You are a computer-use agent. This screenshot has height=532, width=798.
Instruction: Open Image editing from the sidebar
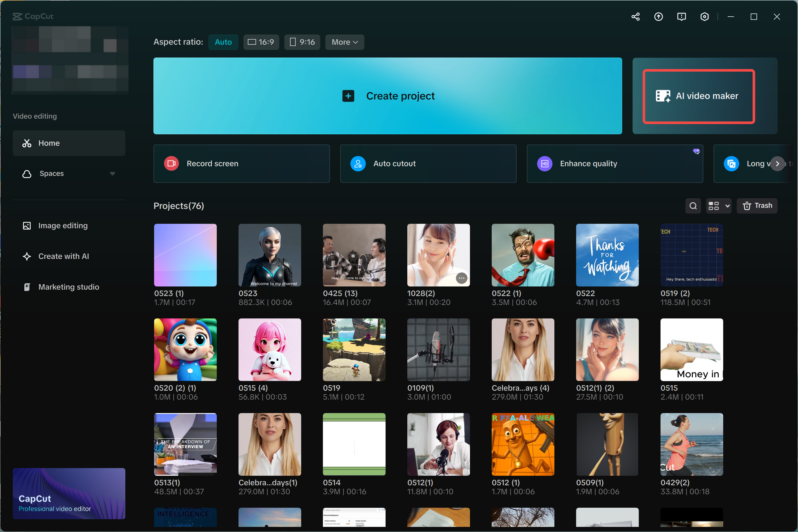pyautogui.click(x=62, y=225)
